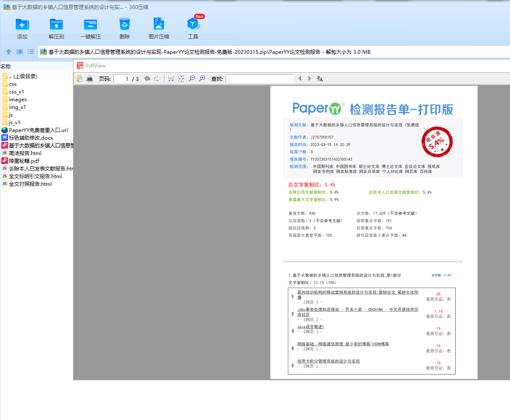Click the 删除 (Delete) recycle icon
This screenshot has height=420, width=510.
[x=125, y=24]
